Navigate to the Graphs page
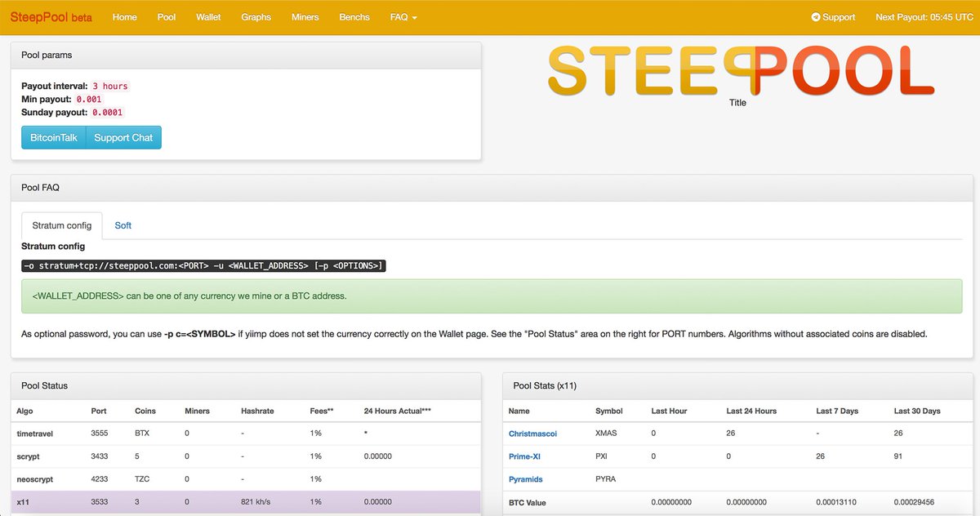 256,16
